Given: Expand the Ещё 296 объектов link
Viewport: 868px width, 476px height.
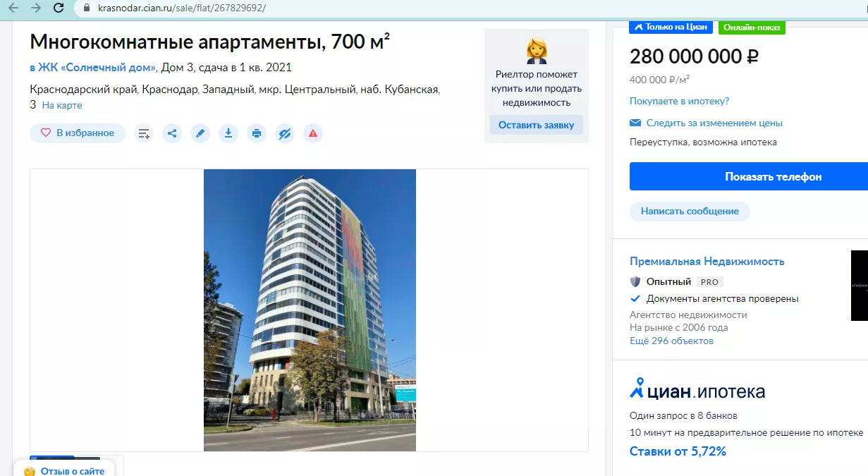Looking at the screenshot, I should point(671,341).
